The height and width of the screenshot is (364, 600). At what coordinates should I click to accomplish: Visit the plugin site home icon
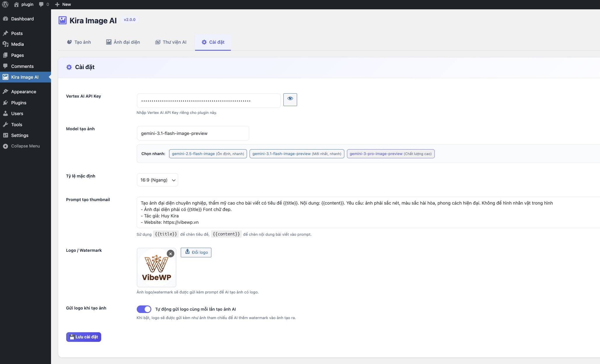(x=16, y=4)
